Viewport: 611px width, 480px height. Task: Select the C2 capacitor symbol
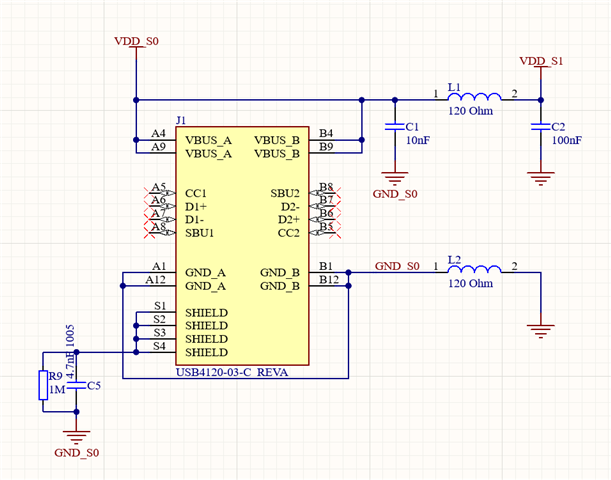[540, 127]
